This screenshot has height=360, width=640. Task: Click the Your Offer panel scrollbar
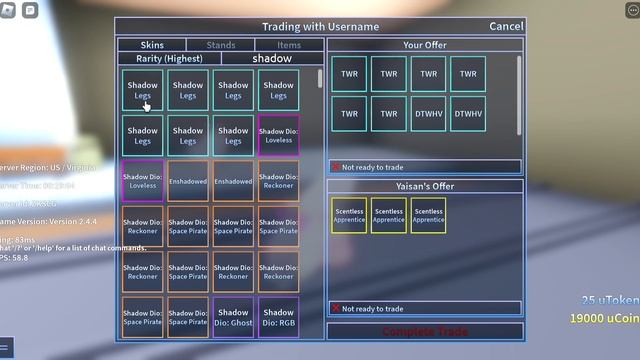pyautogui.click(x=519, y=96)
